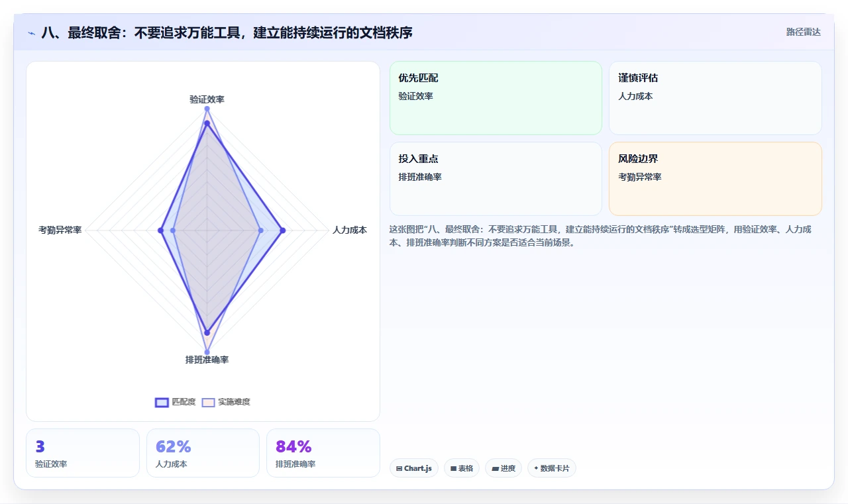Click light 实施难度 point on 排班准确率 axis
Image resolution: width=848 pixels, height=504 pixels.
(x=207, y=352)
